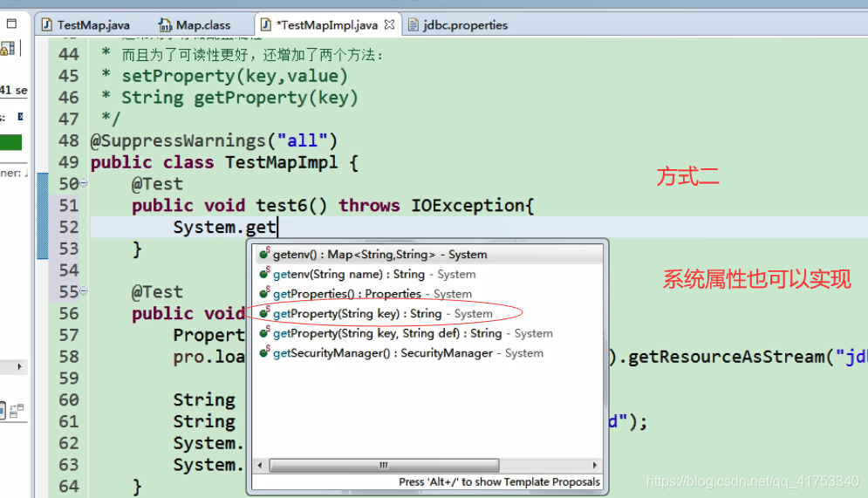868x498 pixels.
Task: Open the jdbc.properties tab
Action: point(465,25)
